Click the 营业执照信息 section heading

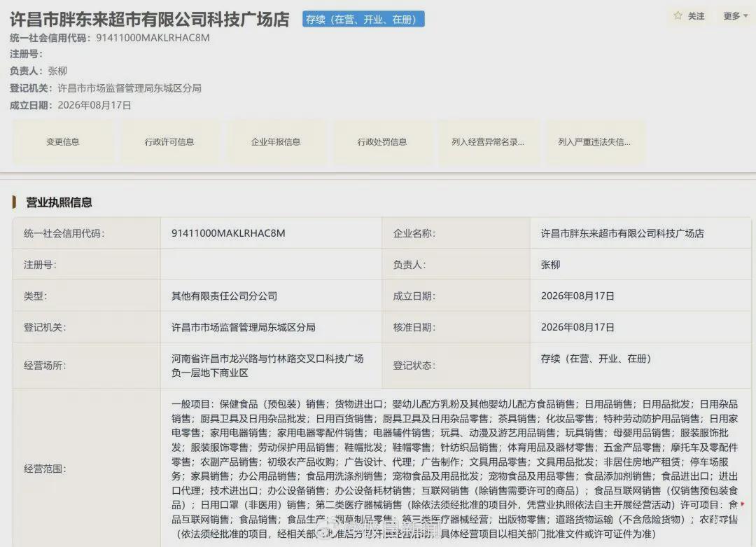coord(59,202)
